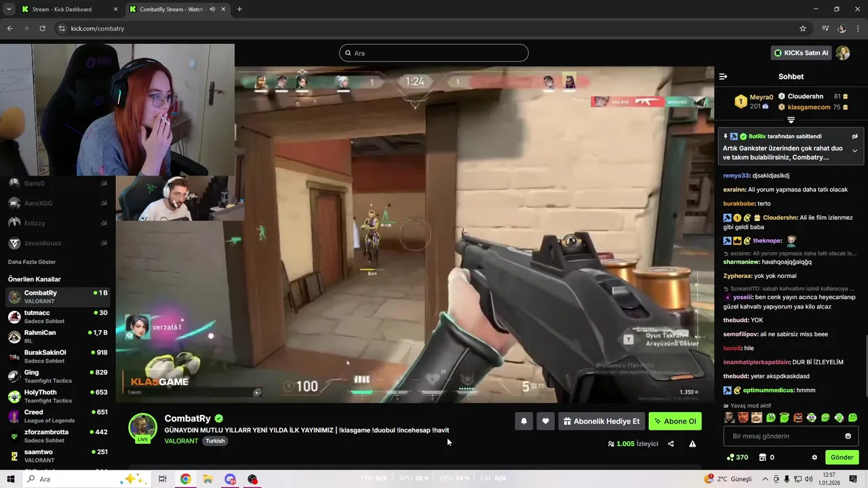
Task: Open followed channel Erlizzy
Action: coord(58,222)
